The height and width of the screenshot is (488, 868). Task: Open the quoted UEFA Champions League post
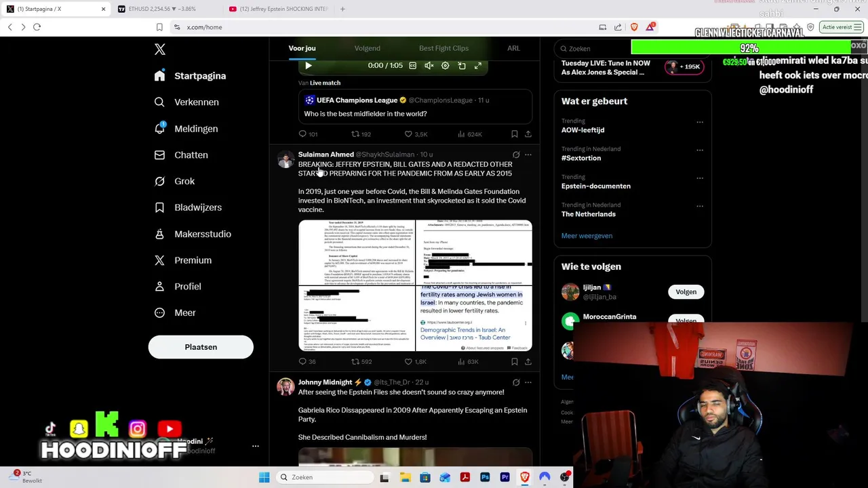(x=415, y=107)
